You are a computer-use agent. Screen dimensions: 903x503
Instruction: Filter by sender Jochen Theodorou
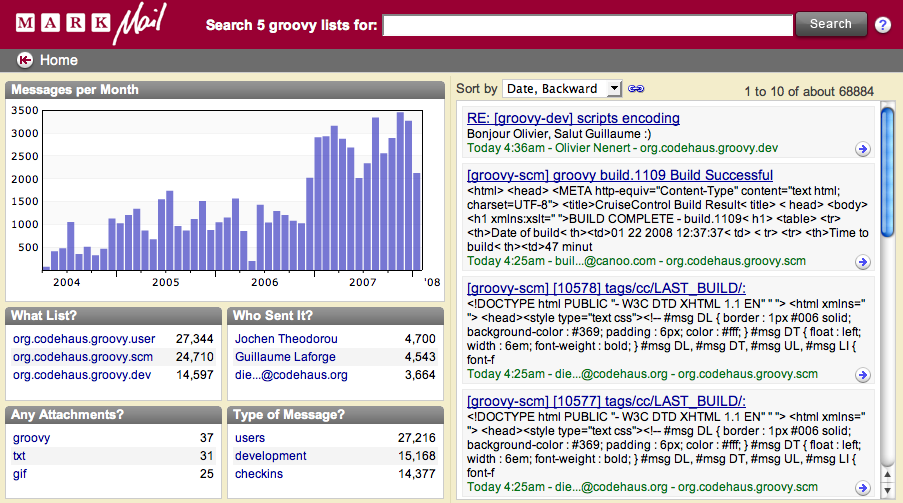click(x=286, y=339)
